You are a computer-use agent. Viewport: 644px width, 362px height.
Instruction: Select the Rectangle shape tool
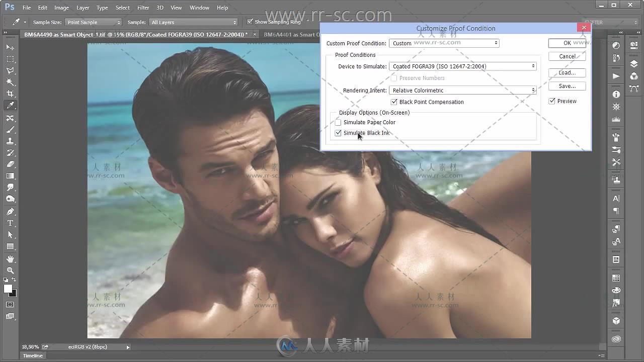pyautogui.click(x=10, y=246)
